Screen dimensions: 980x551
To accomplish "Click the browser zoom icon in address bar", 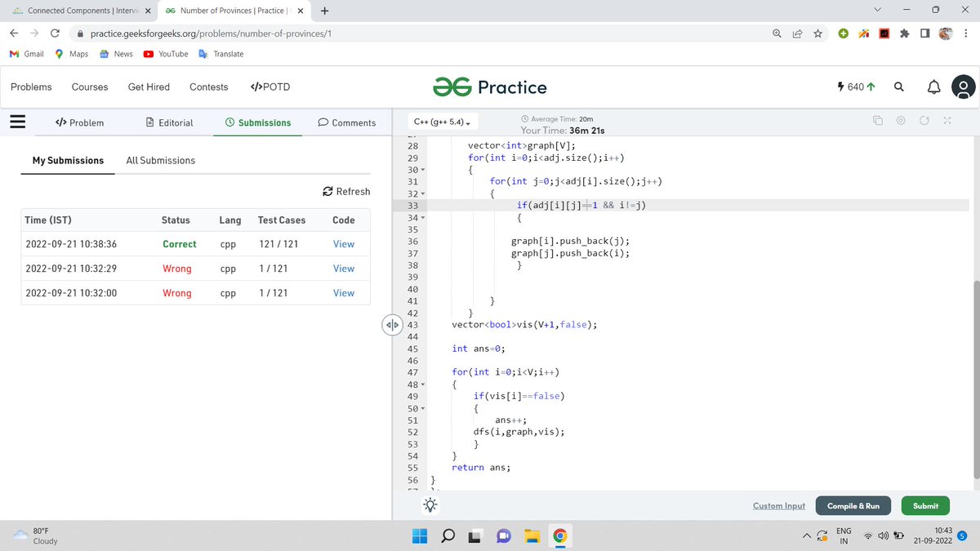I will coord(777,33).
